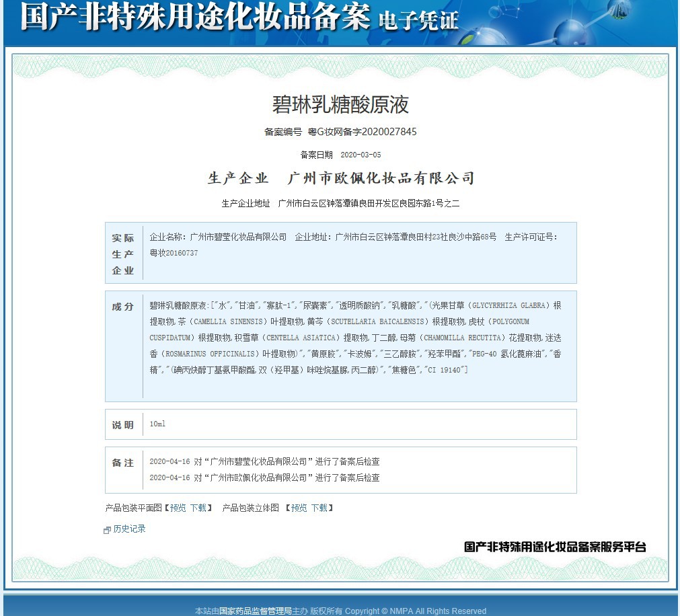
Task: Click ingredient PEG-40 氢化蓖麻油 text
Action: coord(506,354)
